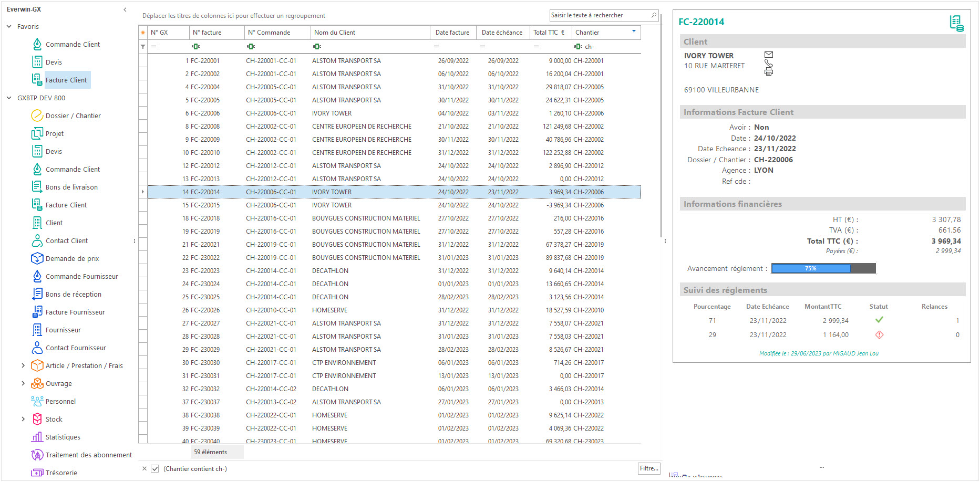
Task: Select row checkbox for FC-220006
Action: [143, 113]
